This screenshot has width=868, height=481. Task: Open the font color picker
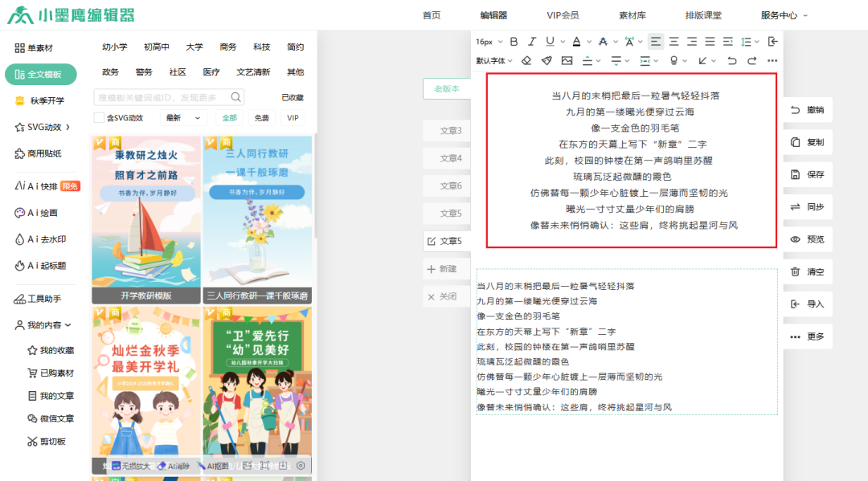pyautogui.click(x=576, y=40)
